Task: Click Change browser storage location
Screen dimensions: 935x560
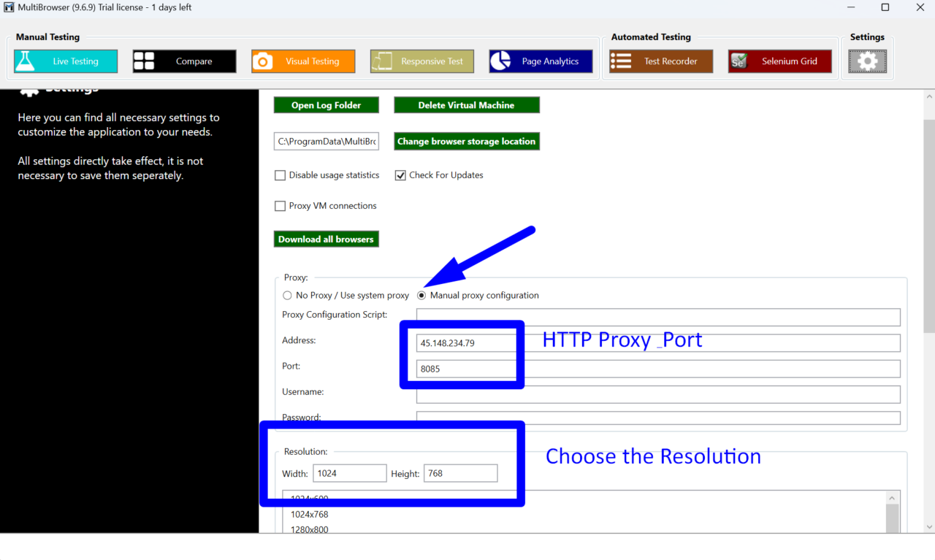Action: [x=466, y=141]
